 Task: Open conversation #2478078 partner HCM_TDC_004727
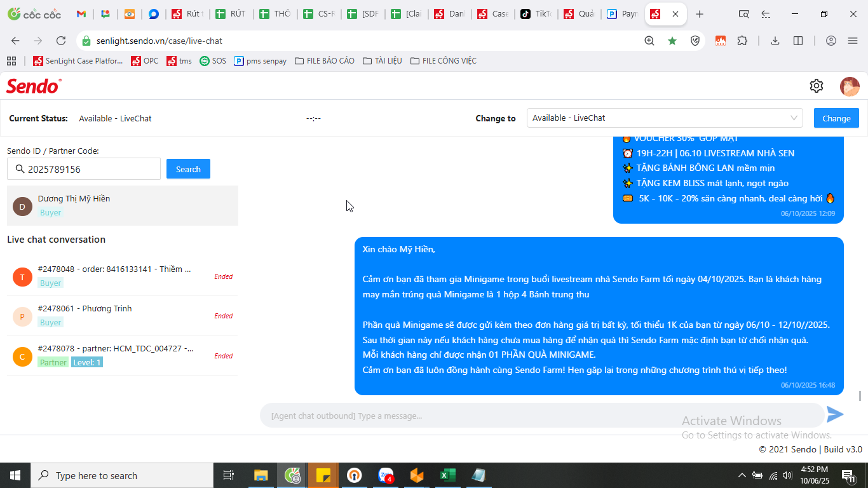tap(123, 355)
